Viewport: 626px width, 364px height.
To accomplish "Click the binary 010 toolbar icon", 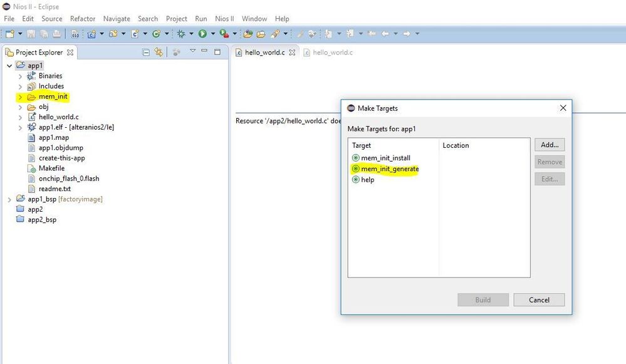I will coord(75,34).
